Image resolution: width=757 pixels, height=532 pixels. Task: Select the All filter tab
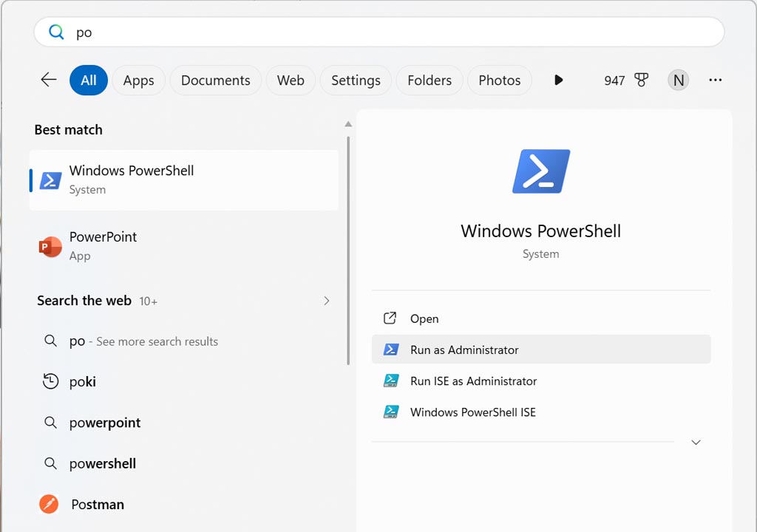[x=89, y=80]
